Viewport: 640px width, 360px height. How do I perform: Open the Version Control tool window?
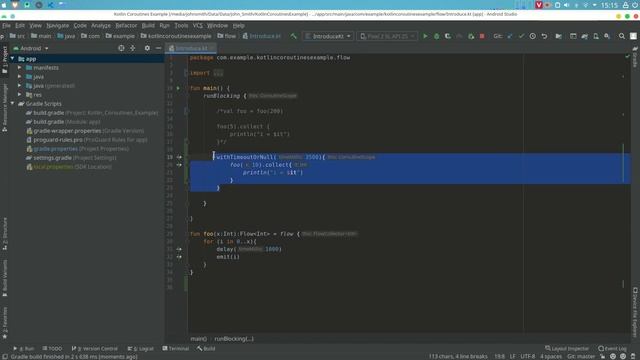tap(95, 349)
